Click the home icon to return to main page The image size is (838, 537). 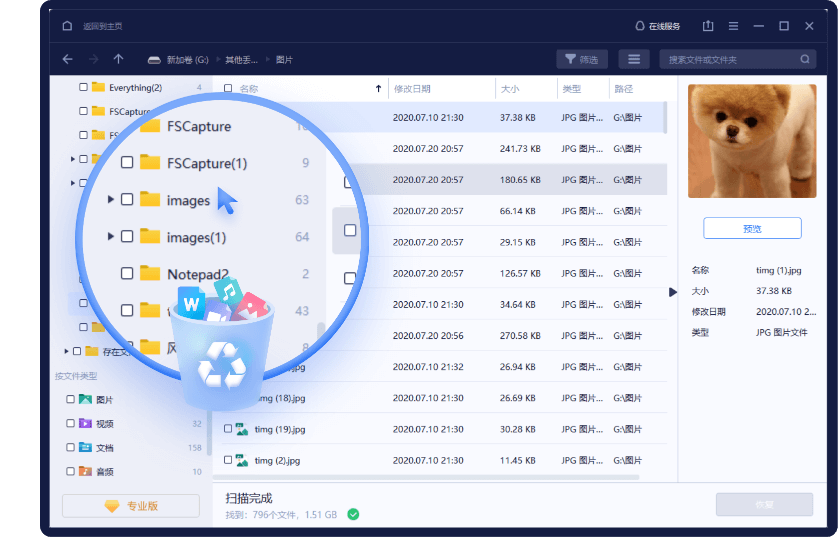tap(67, 26)
